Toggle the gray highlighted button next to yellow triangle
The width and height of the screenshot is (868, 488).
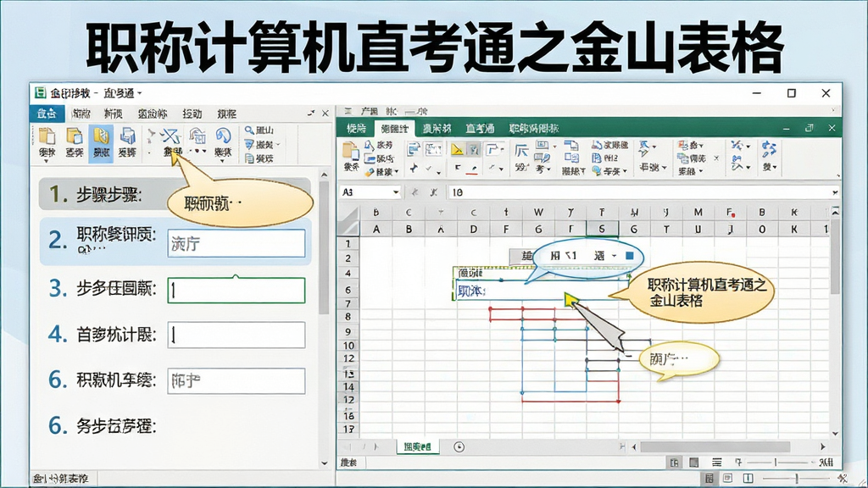coord(474,149)
